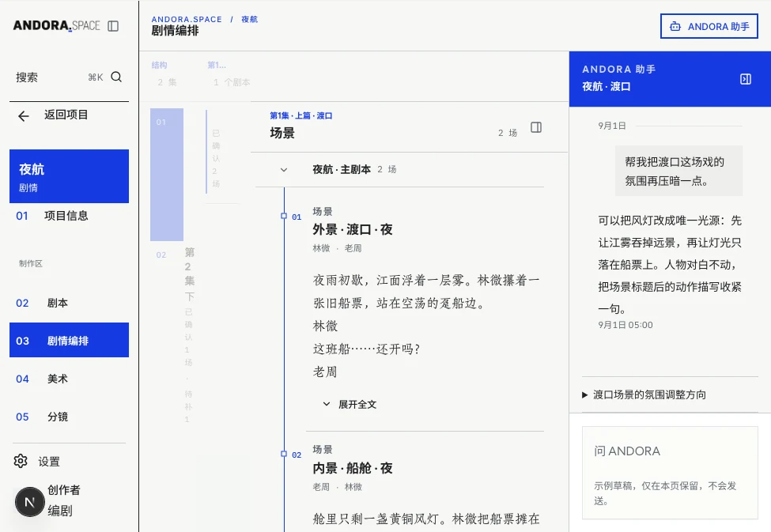Click the 9月1日 05:00 timestamp
Viewport: 771px width, 532px height.
[625, 325]
